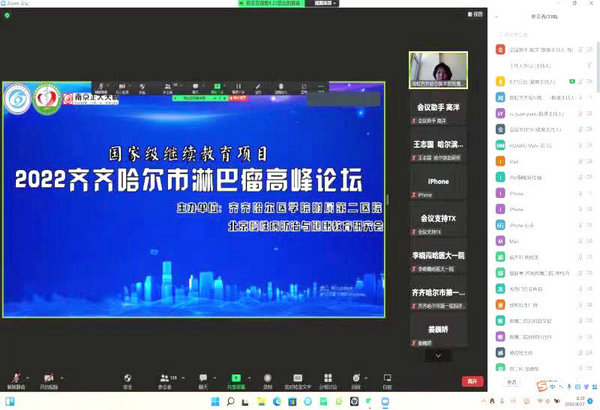600x410 pixels.
Task: Open the View menu at top right
Action: pos(479,14)
